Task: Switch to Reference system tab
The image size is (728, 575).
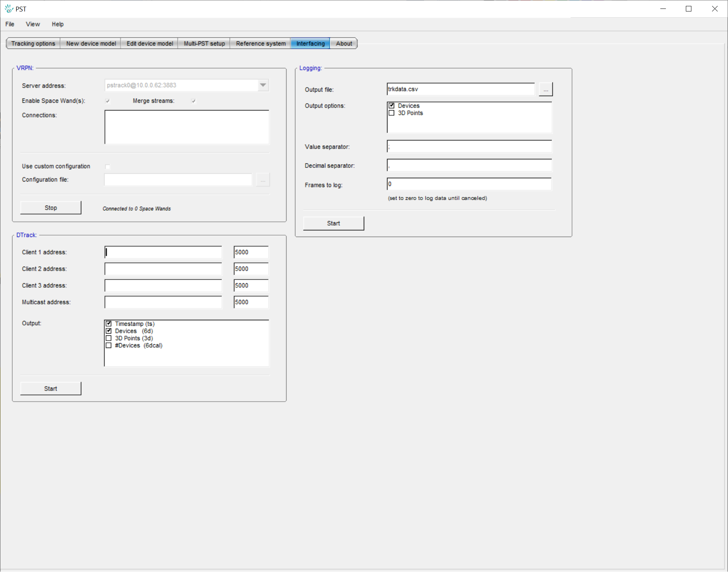Action: tap(261, 44)
